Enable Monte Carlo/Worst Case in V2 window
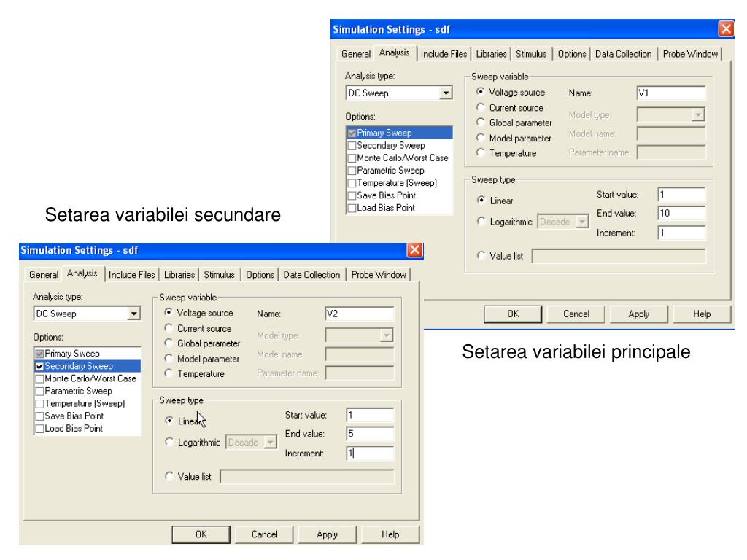This screenshot has width=747, height=560. pos(40,379)
